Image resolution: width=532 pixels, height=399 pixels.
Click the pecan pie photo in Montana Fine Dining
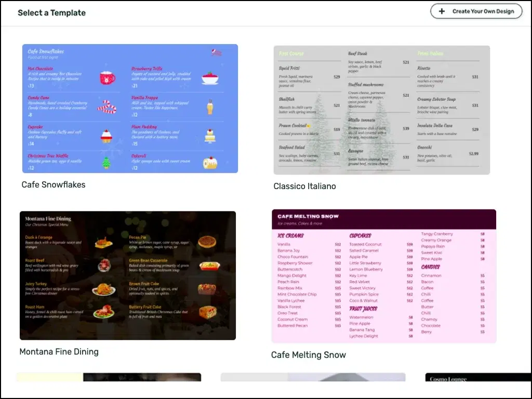tap(208, 242)
